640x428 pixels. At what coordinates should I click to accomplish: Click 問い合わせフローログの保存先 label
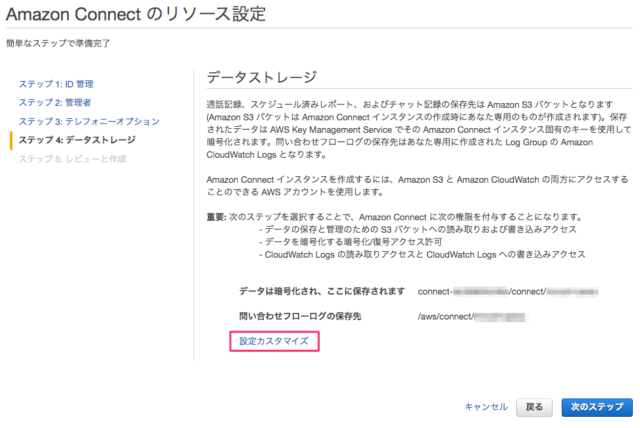(300, 316)
